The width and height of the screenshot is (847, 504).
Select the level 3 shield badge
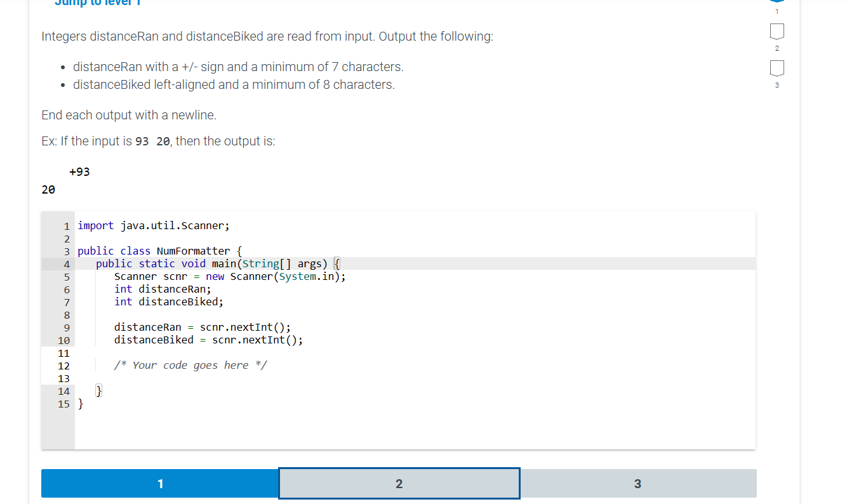[x=777, y=67]
